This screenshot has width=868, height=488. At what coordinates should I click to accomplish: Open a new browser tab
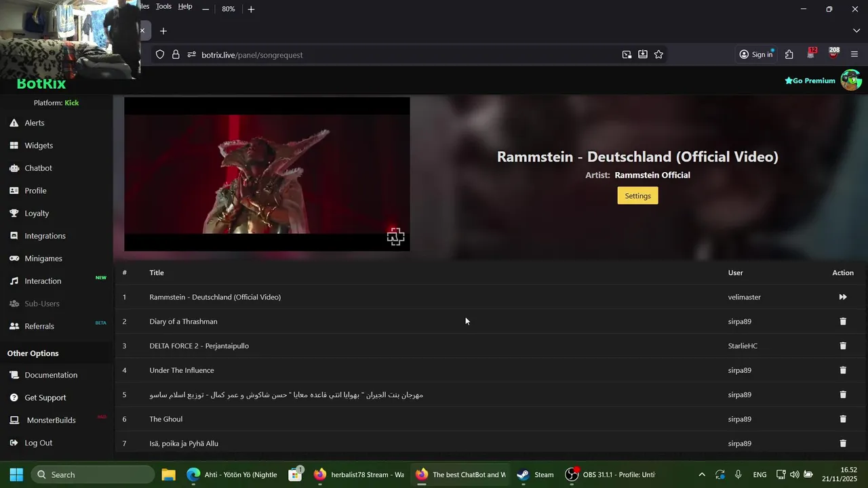click(x=163, y=31)
